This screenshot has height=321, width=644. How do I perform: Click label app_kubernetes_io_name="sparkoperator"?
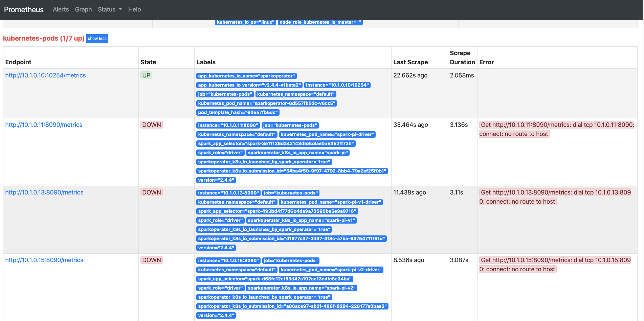pos(246,76)
